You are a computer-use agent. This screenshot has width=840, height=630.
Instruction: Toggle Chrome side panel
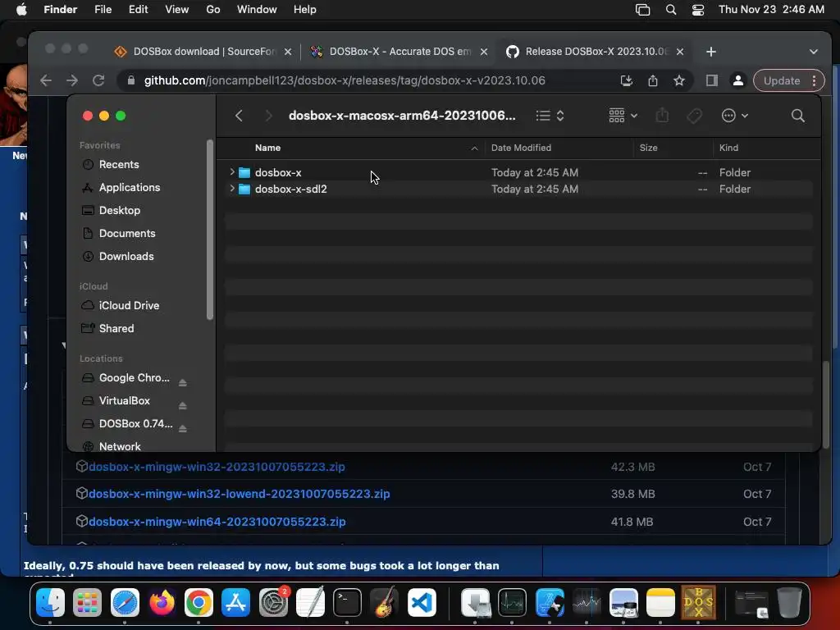(711, 80)
